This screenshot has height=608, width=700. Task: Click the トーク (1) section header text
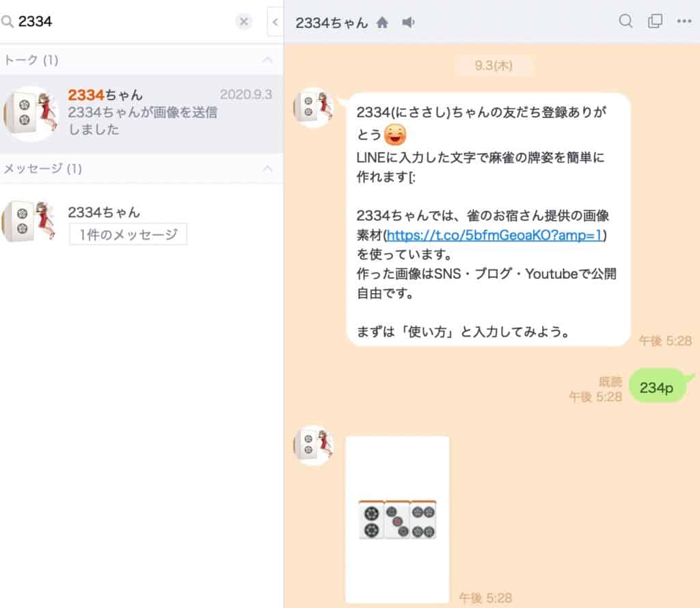(31, 59)
